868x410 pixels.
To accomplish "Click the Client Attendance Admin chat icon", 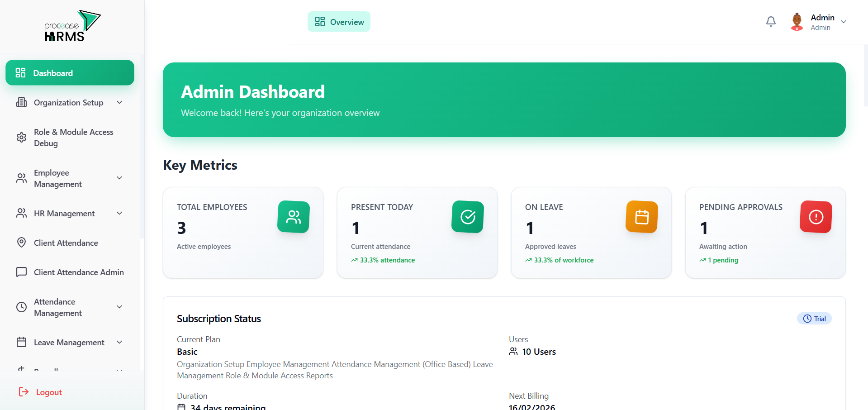I will pos(21,272).
